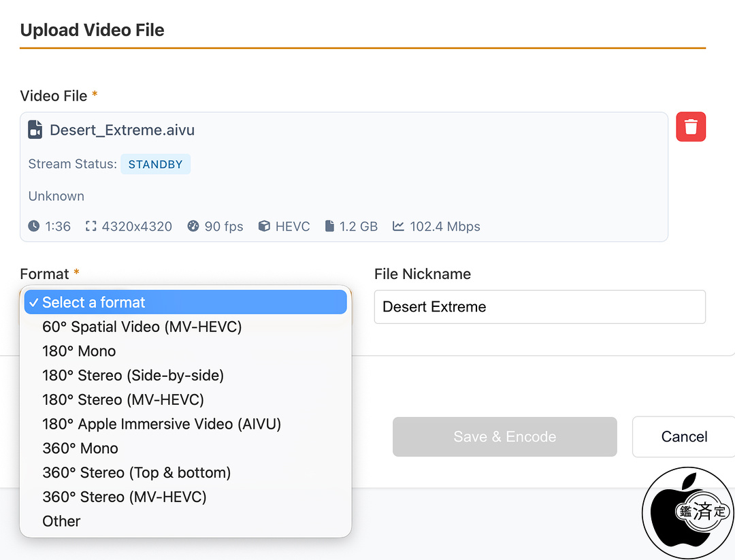This screenshot has width=735, height=560.
Task: Select 180° Stereo (MV-HEVC) option
Action: tap(123, 399)
